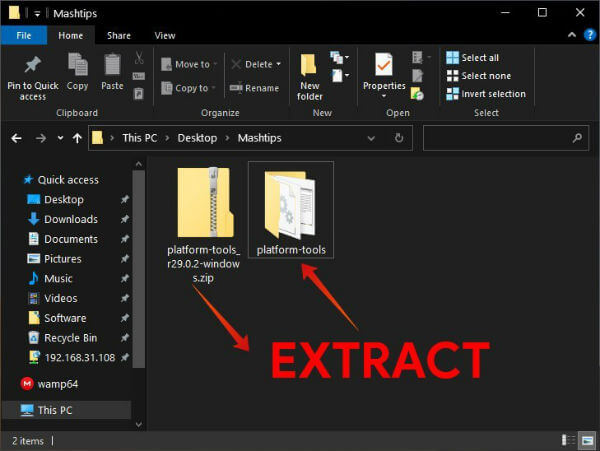Click Invert selection
This screenshot has width=600, height=451.
486,94
